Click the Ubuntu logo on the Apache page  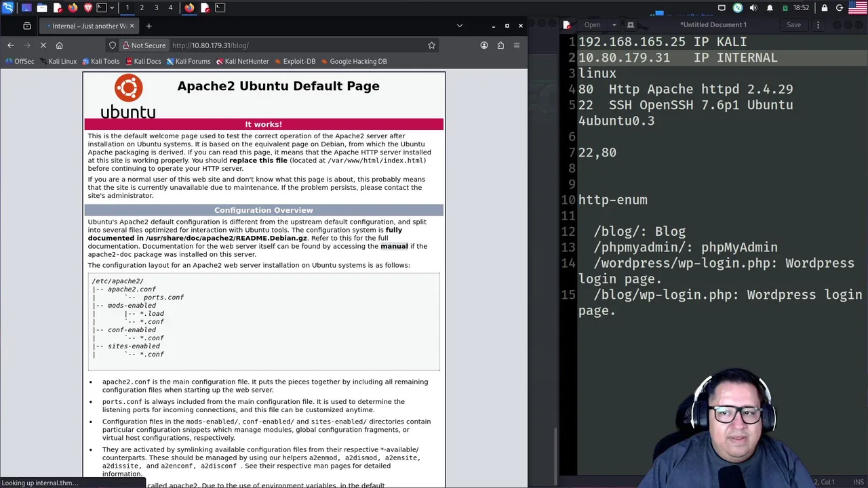point(128,96)
